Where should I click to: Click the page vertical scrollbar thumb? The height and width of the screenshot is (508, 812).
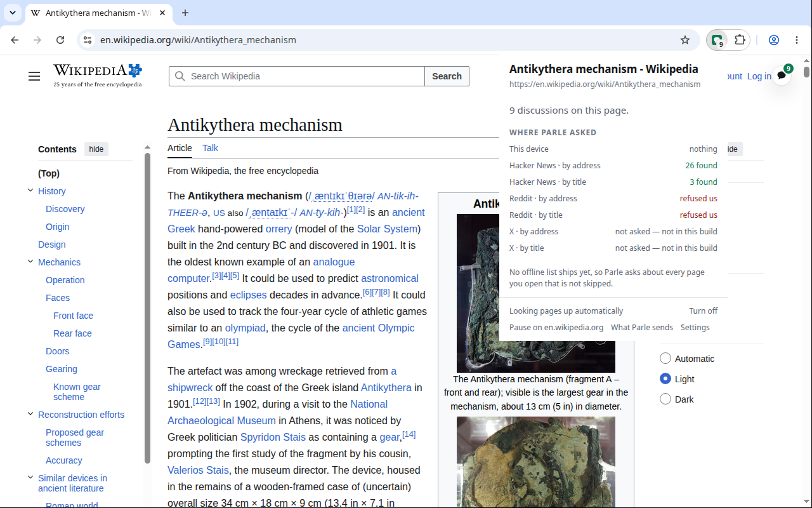tap(806, 72)
